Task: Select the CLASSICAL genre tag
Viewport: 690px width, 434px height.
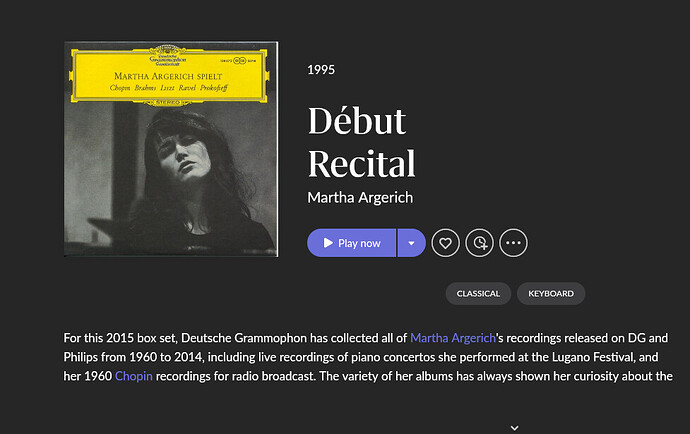Action: pos(478,294)
